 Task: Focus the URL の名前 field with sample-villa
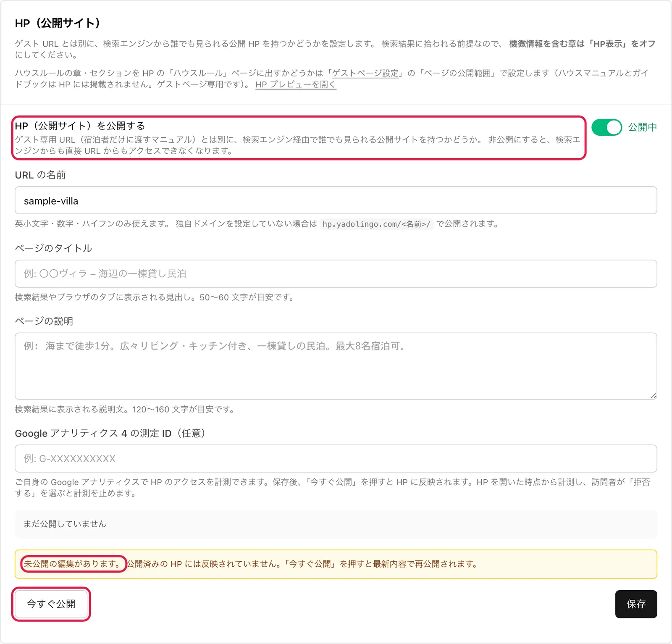coord(336,200)
